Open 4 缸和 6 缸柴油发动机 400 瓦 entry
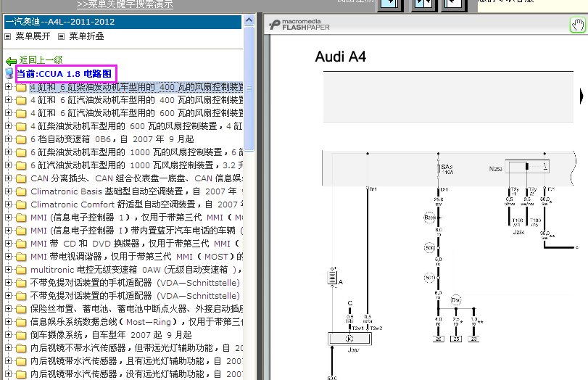The image size is (588, 380). point(136,87)
